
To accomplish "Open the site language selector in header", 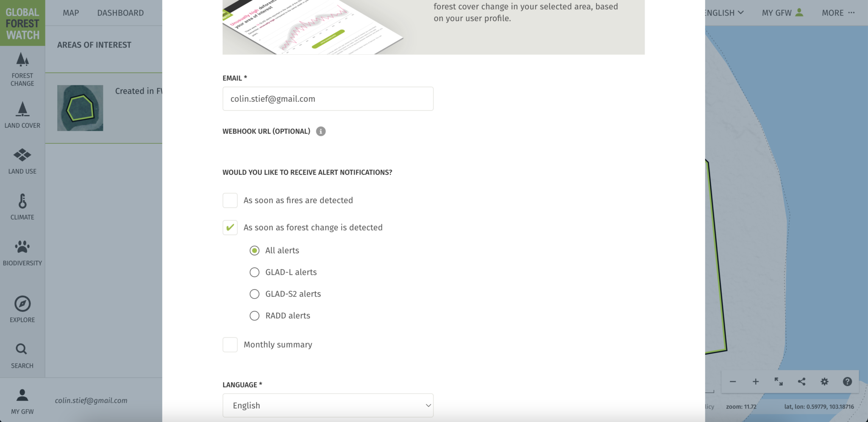I will pos(725,13).
